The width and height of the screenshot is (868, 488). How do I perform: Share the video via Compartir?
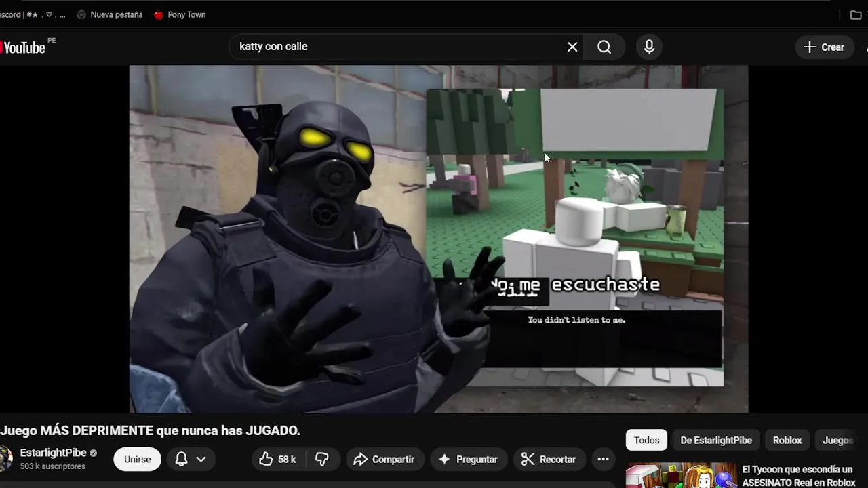[x=384, y=459]
